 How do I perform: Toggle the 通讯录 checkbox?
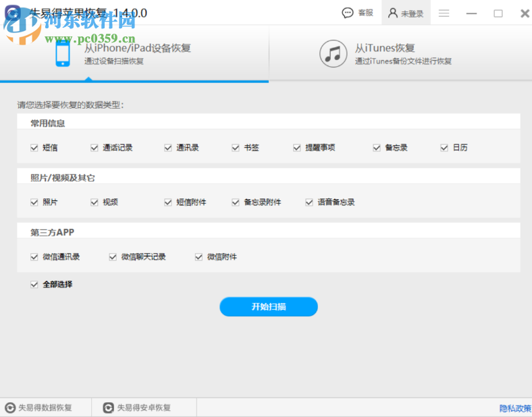click(x=168, y=148)
